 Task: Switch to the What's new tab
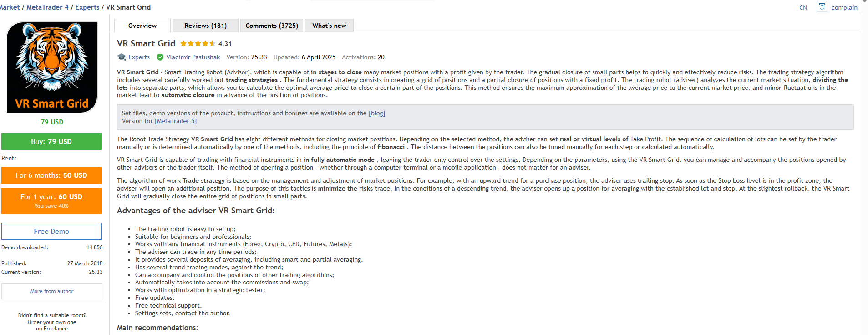329,26
